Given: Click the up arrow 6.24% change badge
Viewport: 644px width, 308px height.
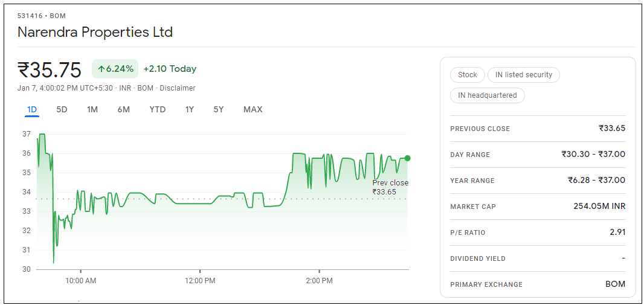Looking at the screenshot, I should point(115,69).
